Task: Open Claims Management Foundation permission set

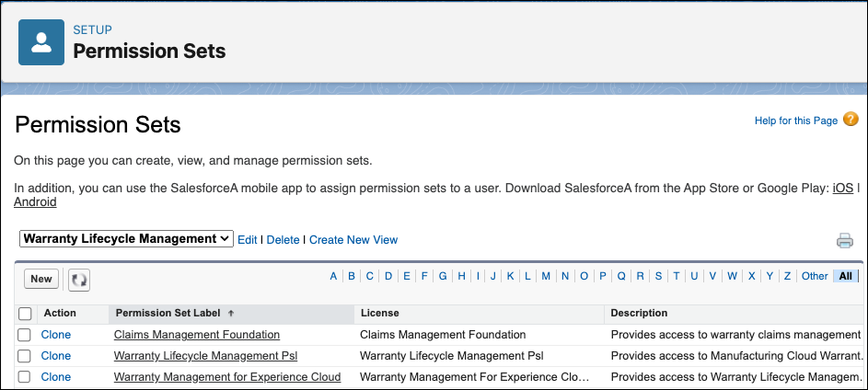Action: pyautogui.click(x=196, y=335)
